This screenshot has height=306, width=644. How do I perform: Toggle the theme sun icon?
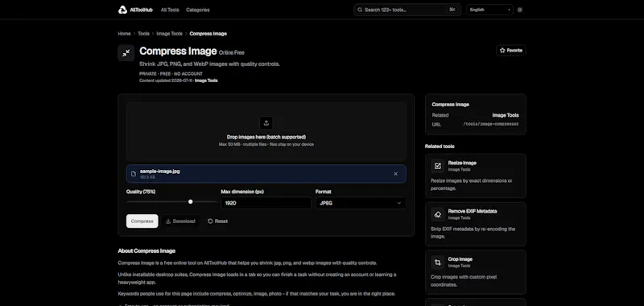[519, 10]
